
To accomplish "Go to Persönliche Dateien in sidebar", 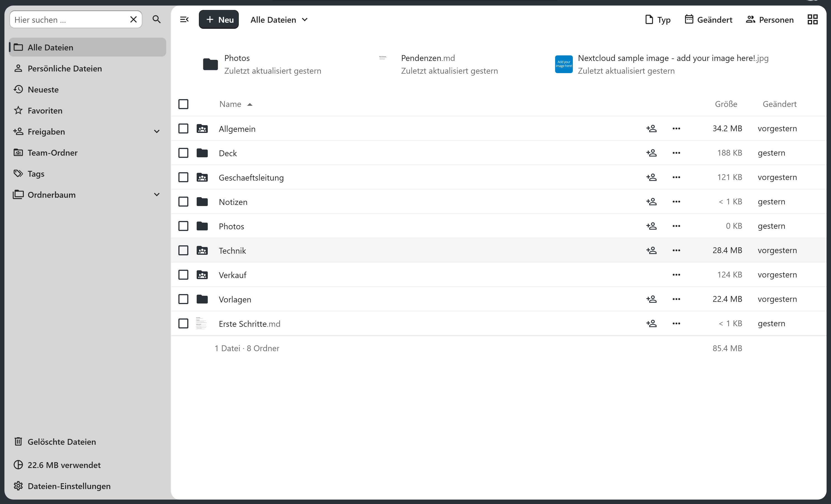I will (87, 68).
